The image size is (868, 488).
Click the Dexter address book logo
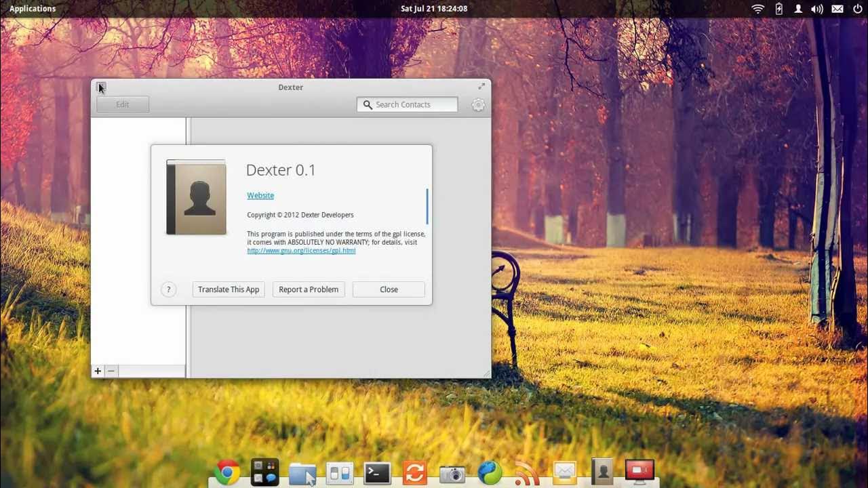[x=196, y=197]
